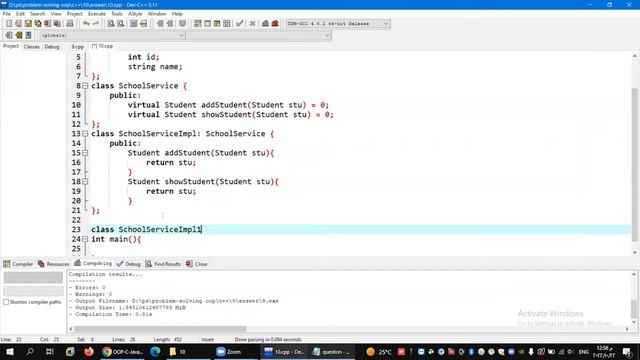
Task: Collapse the int main() code fold
Action: pyautogui.click(x=85, y=239)
